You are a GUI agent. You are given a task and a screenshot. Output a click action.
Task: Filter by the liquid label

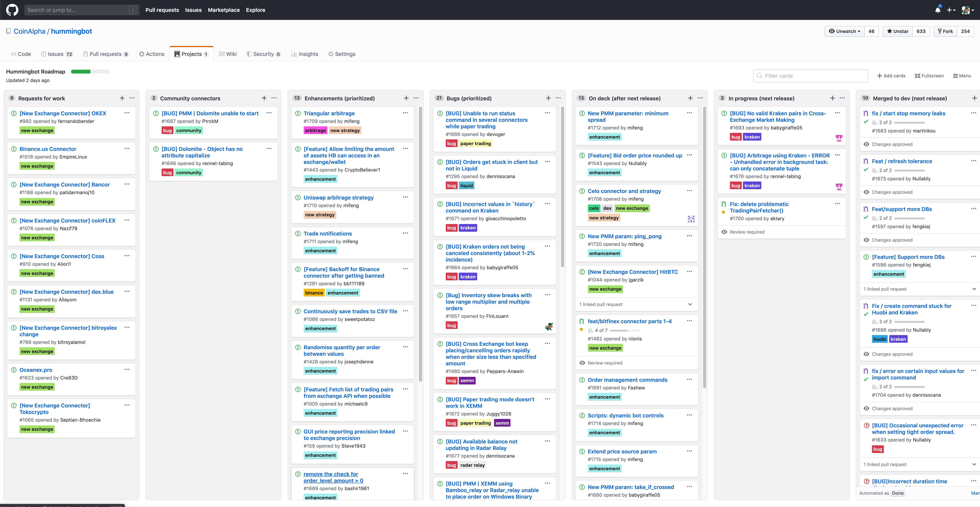point(466,186)
